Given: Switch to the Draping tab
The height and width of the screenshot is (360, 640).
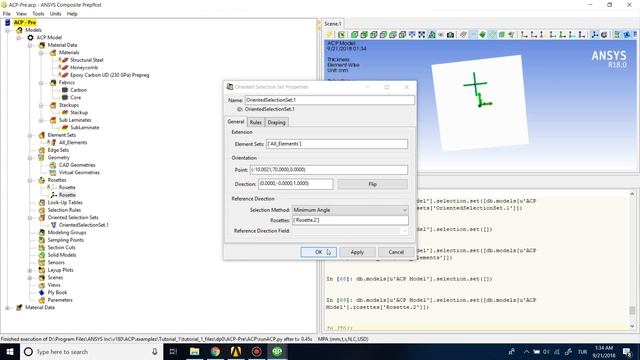Looking at the screenshot, I should click(x=276, y=122).
